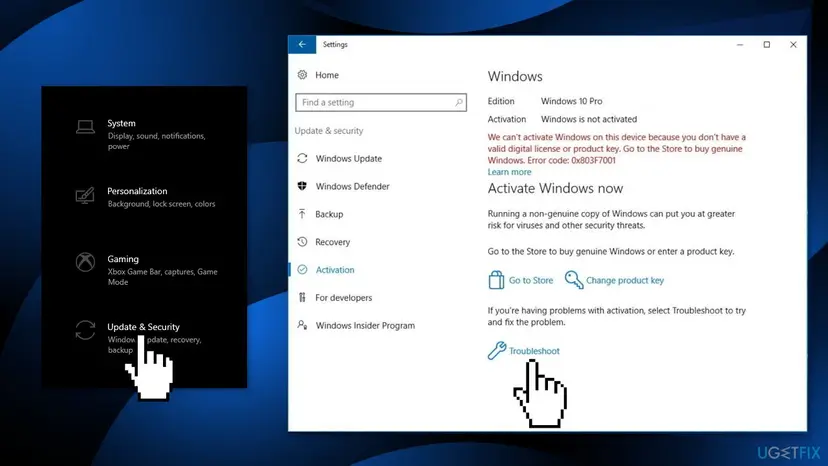Click the Update & Security sync icon

[85, 330]
